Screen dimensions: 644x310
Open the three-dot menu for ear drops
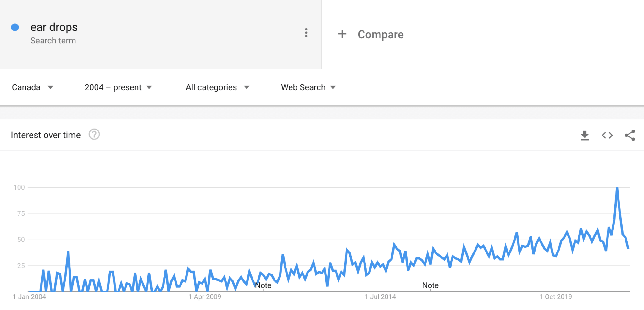click(x=306, y=33)
